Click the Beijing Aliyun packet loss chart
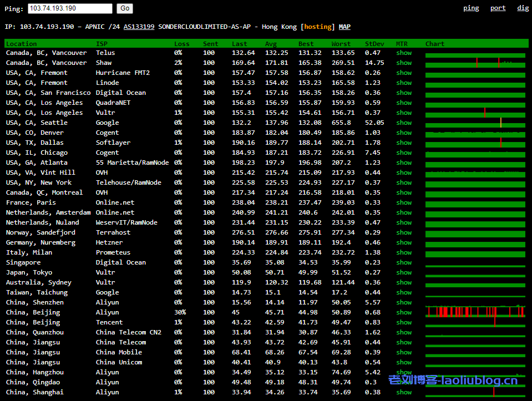Image resolution: width=532 pixels, height=401 pixels. click(475, 312)
